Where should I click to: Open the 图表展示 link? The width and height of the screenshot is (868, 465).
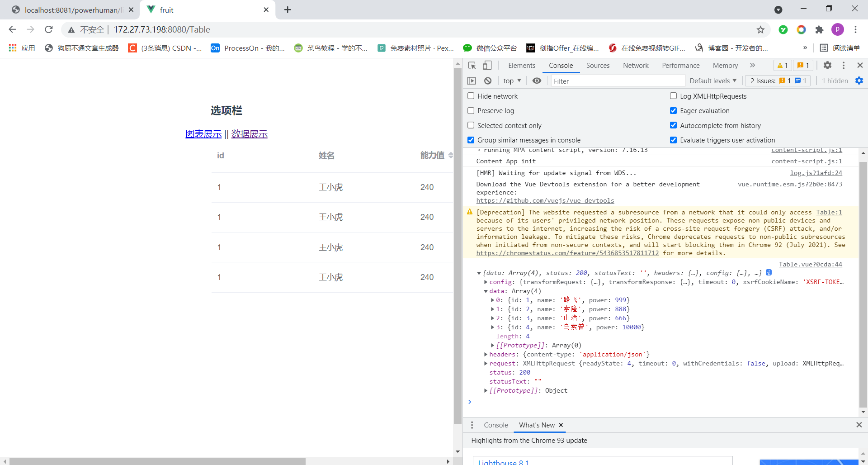(203, 134)
